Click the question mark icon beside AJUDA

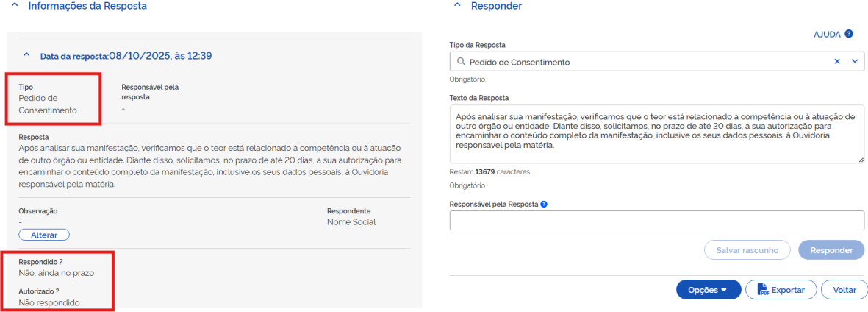click(x=849, y=34)
